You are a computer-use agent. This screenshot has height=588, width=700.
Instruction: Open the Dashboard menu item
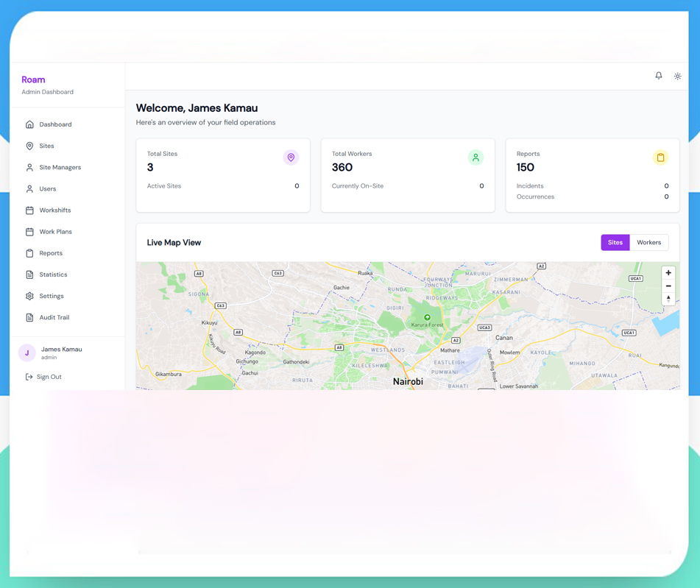click(x=67, y=124)
